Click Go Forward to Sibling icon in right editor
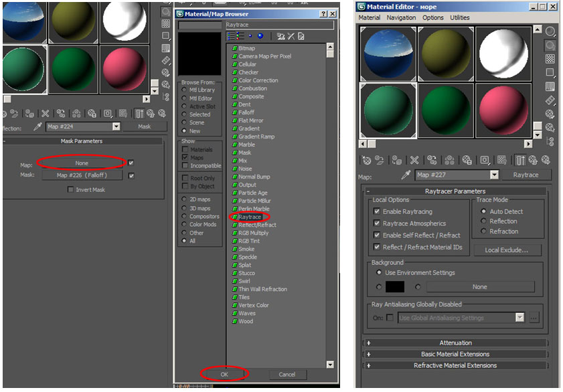563x392 pixels. 546,160
